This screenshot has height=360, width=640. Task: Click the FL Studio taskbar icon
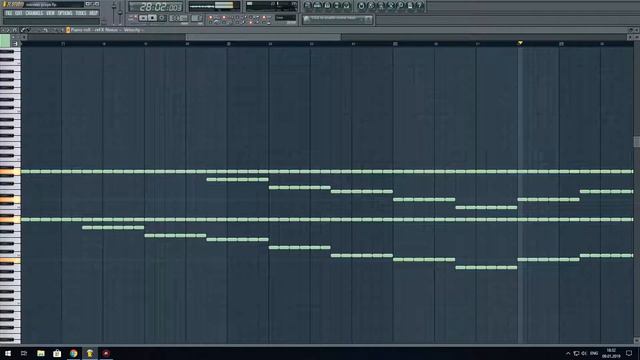pos(90,353)
